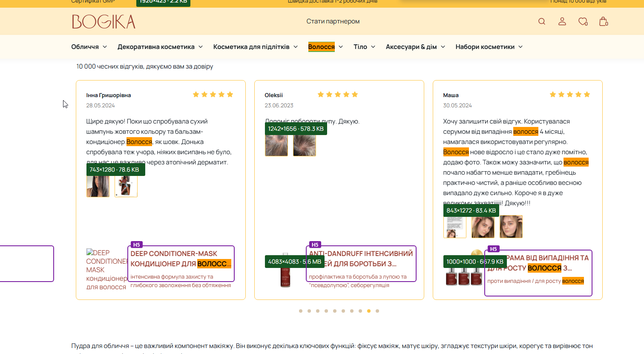Screen dimensions: 644x354
Task: Open third face photo in Маша review
Action: 511,227
